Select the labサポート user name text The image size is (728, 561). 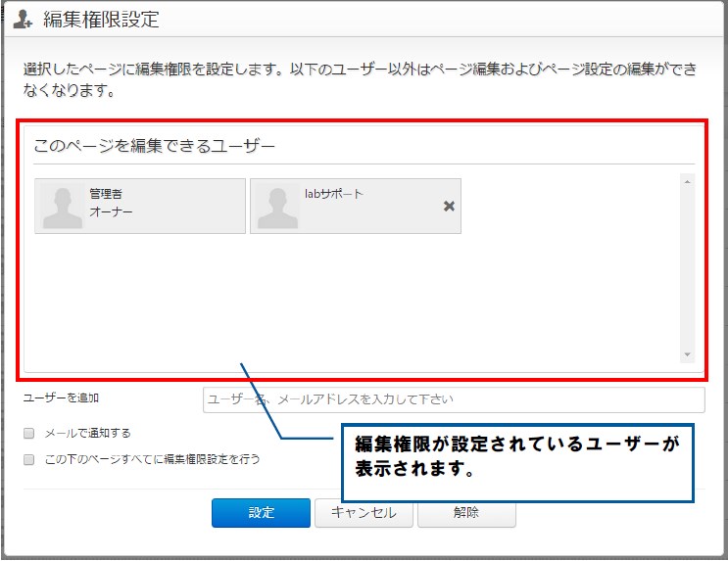(x=333, y=194)
